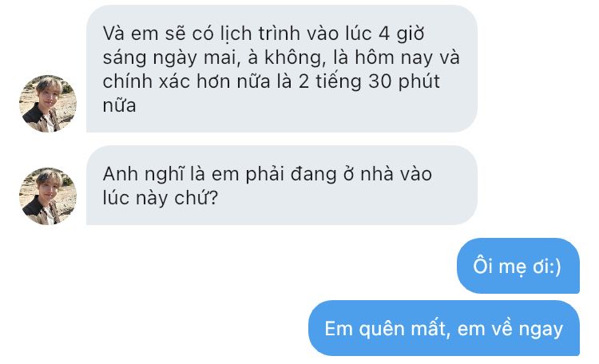Open the sender avatar beside 'Anh nghĩ là em' message

[x=48, y=196]
